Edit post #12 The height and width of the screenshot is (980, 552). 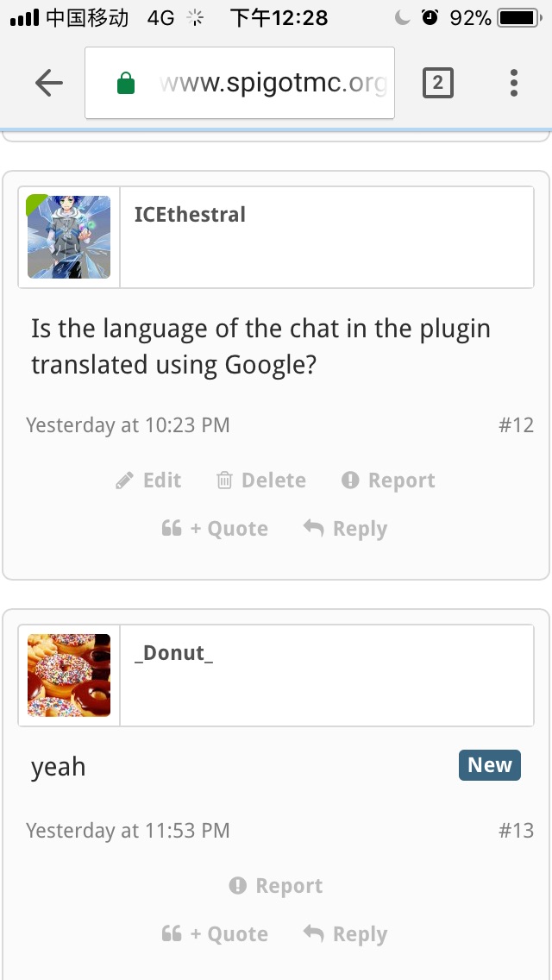[149, 481]
